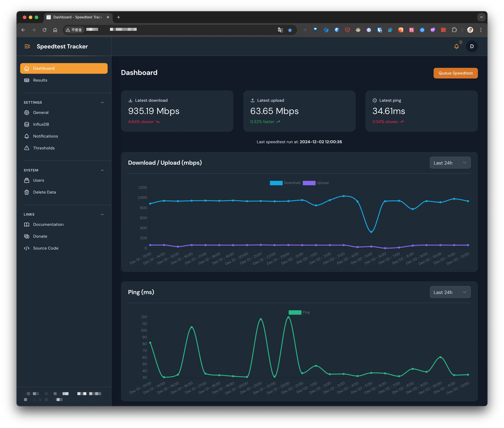Click the Delete Data trash icon
504x428 pixels.
click(27, 192)
